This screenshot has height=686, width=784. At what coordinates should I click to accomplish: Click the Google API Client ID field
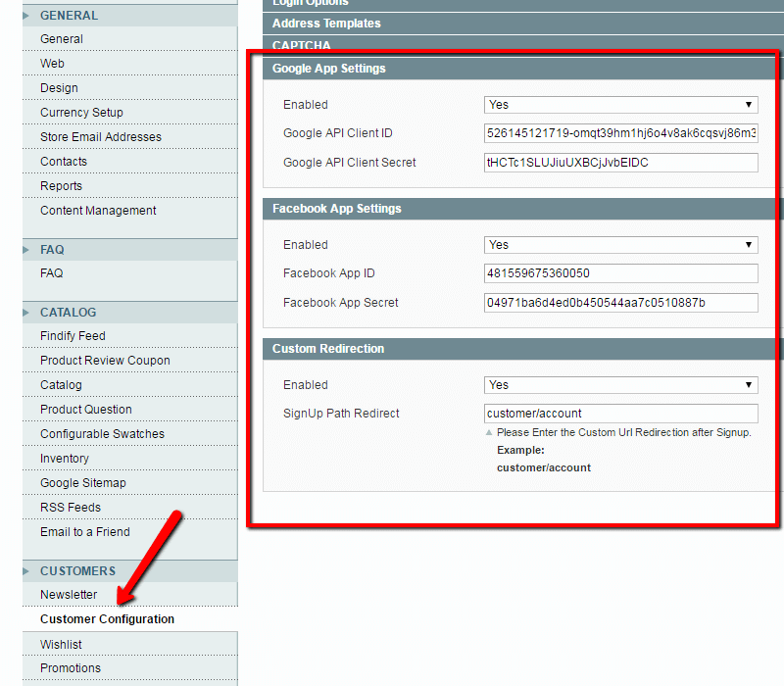620,133
